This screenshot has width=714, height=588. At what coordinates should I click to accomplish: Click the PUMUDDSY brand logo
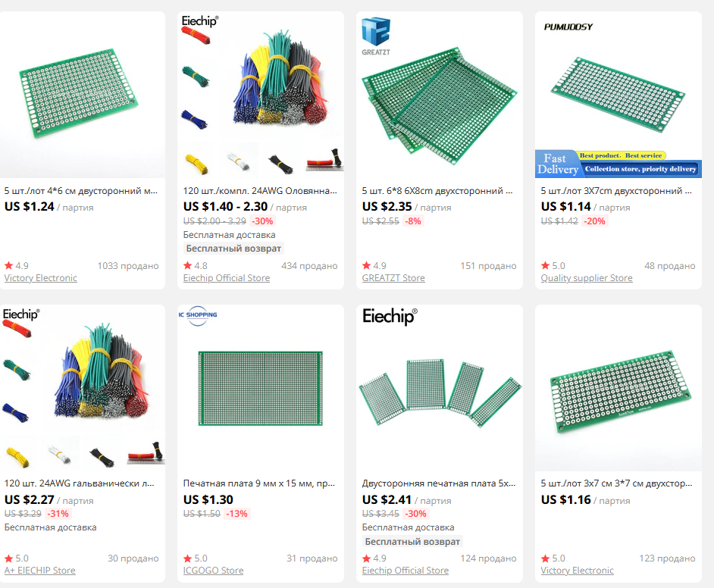click(x=568, y=27)
